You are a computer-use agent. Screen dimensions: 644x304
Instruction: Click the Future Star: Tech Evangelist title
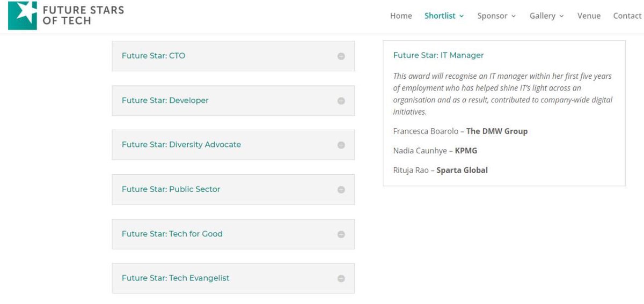click(x=175, y=278)
